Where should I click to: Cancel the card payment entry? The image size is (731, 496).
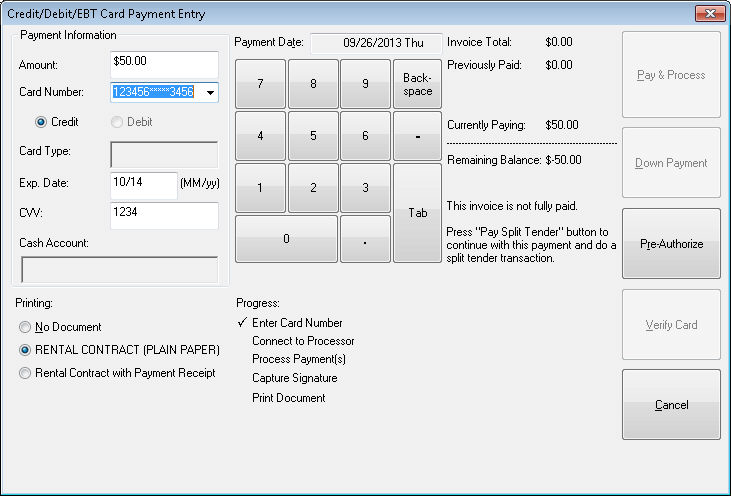point(671,405)
